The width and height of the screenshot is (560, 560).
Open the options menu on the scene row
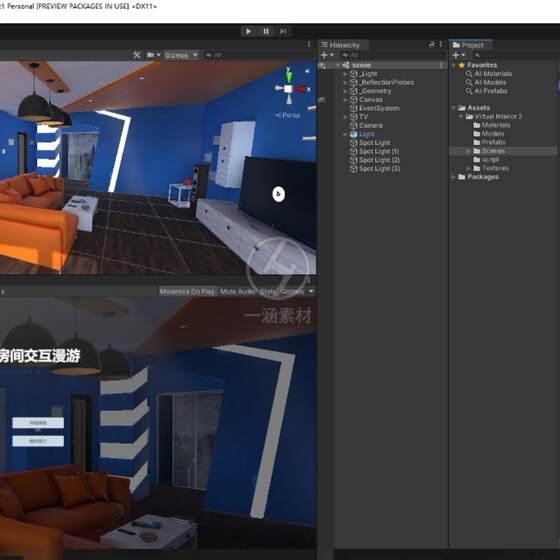coord(441,65)
